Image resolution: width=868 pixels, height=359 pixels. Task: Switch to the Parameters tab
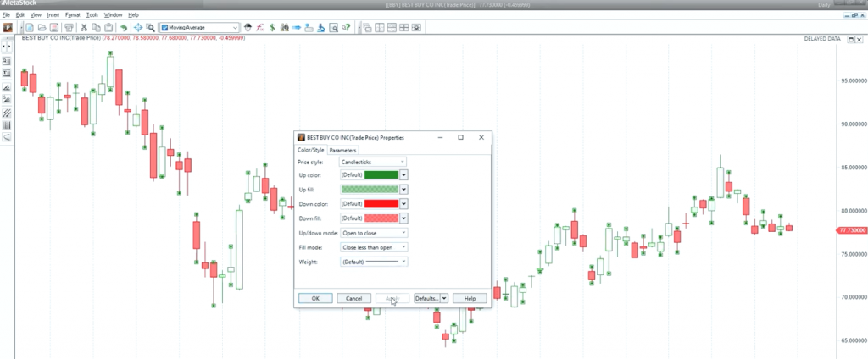tap(343, 150)
